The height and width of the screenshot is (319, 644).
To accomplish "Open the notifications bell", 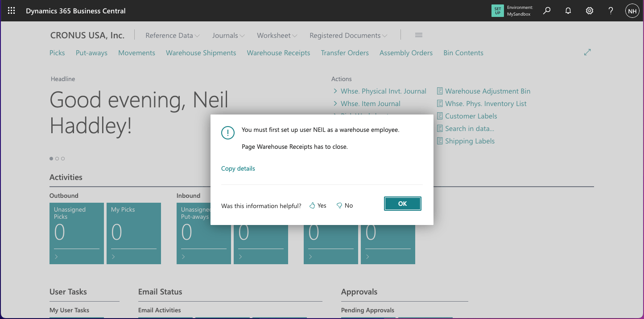I will pos(568,11).
